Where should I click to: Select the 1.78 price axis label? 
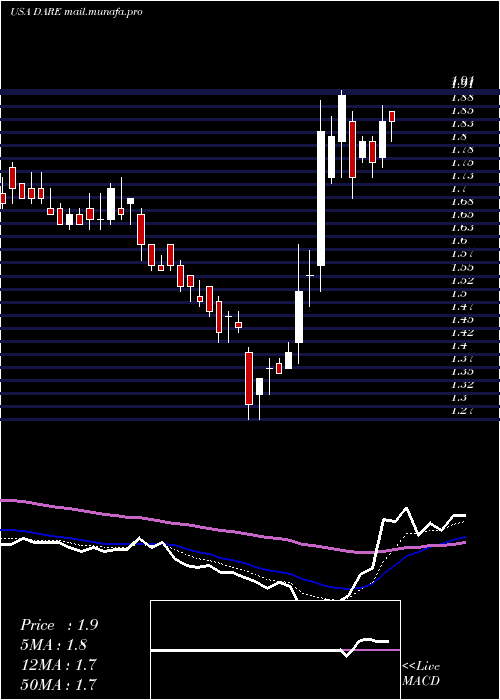pos(462,150)
